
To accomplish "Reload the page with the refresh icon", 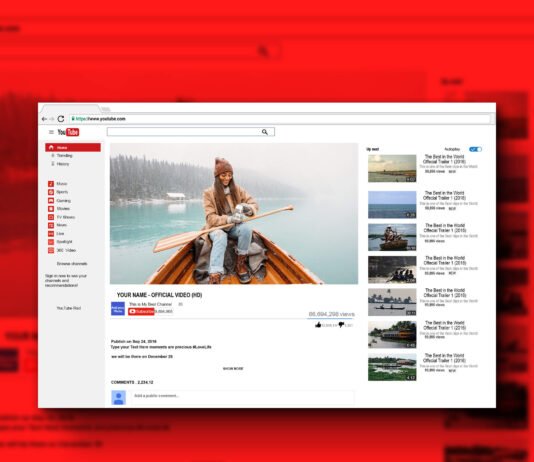I will (61, 118).
